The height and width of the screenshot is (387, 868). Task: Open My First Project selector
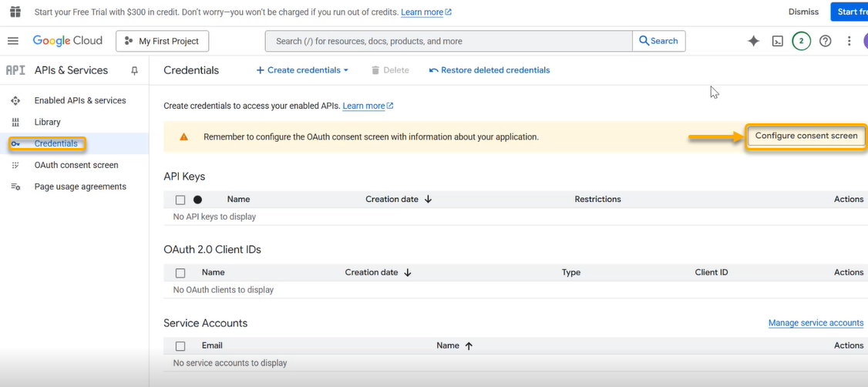(162, 41)
